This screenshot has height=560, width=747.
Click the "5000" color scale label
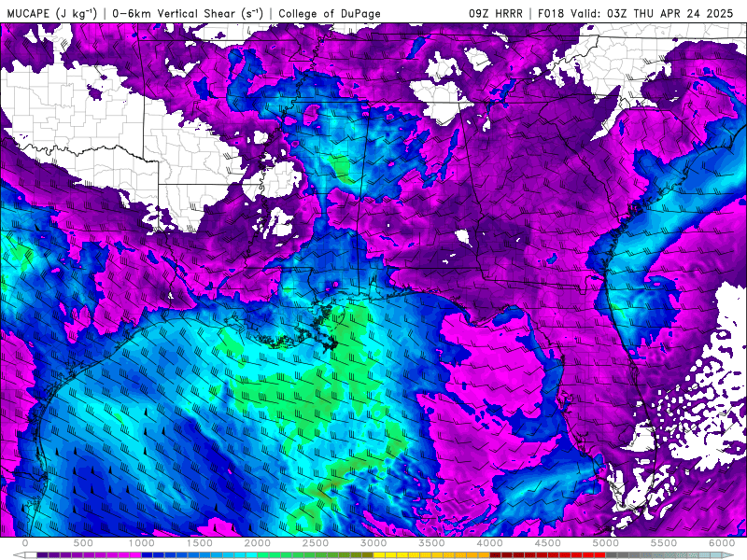(x=606, y=543)
